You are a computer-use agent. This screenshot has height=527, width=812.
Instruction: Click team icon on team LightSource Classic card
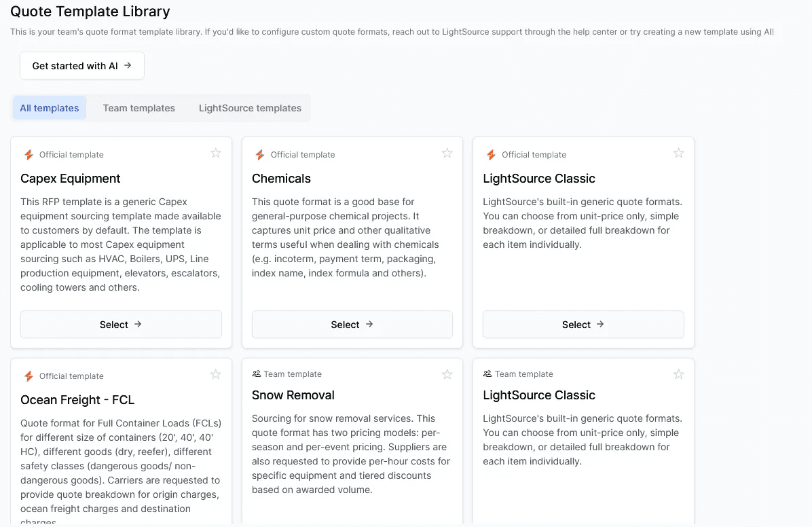[487, 374]
